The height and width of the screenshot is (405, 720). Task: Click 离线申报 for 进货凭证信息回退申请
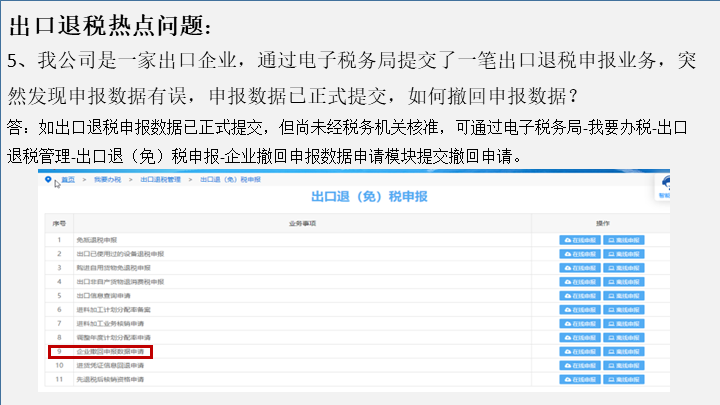pos(624,366)
